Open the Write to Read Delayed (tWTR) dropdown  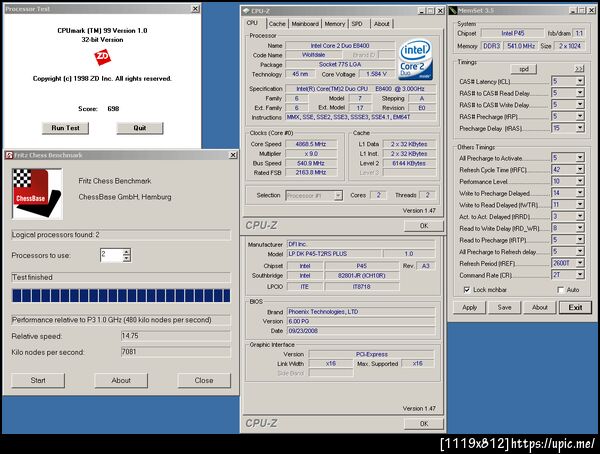click(580, 205)
